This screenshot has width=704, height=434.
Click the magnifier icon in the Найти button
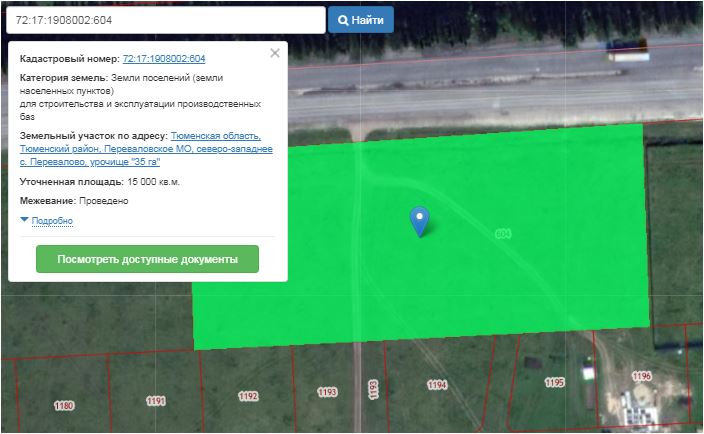coord(343,20)
